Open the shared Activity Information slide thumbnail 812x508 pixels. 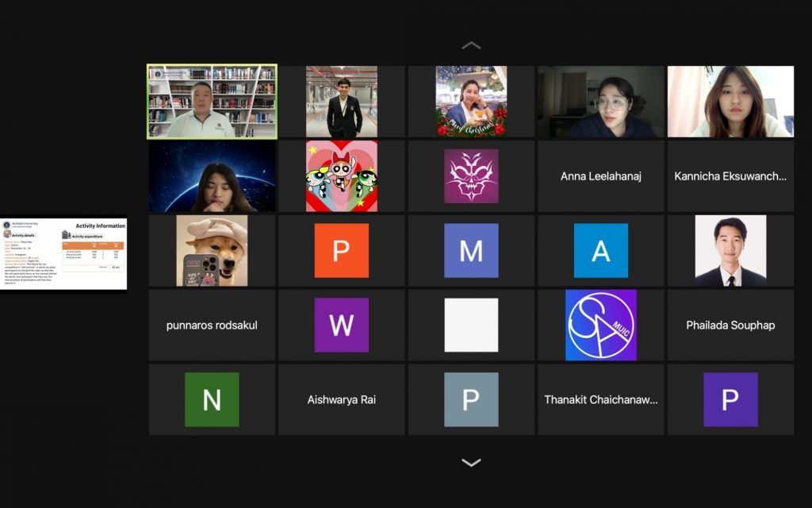pos(63,254)
